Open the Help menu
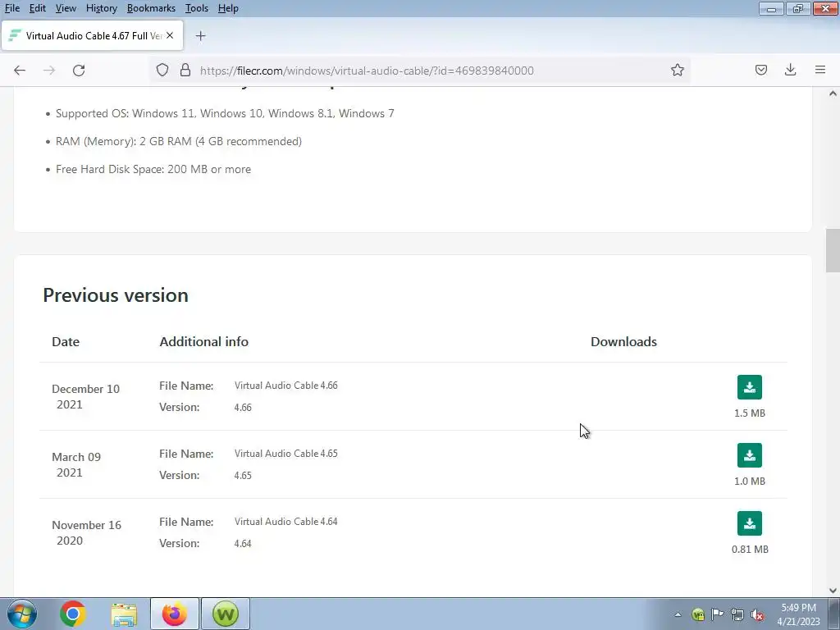This screenshot has height=630, width=840. coord(228,8)
